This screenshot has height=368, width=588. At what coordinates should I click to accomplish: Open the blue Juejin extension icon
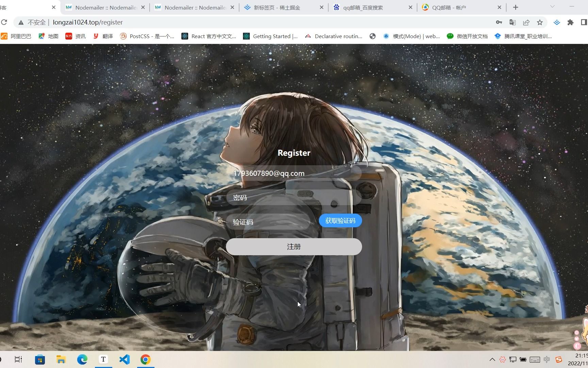click(557, 22)
